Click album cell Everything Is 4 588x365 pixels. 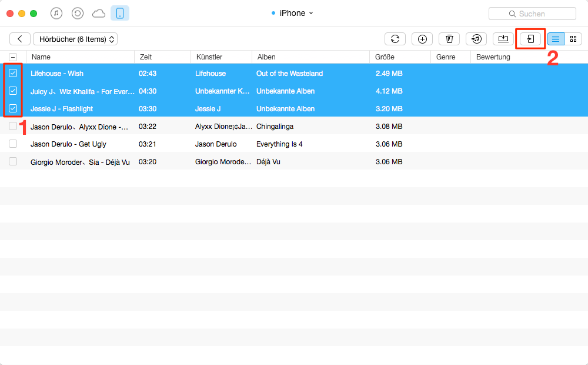279,144
